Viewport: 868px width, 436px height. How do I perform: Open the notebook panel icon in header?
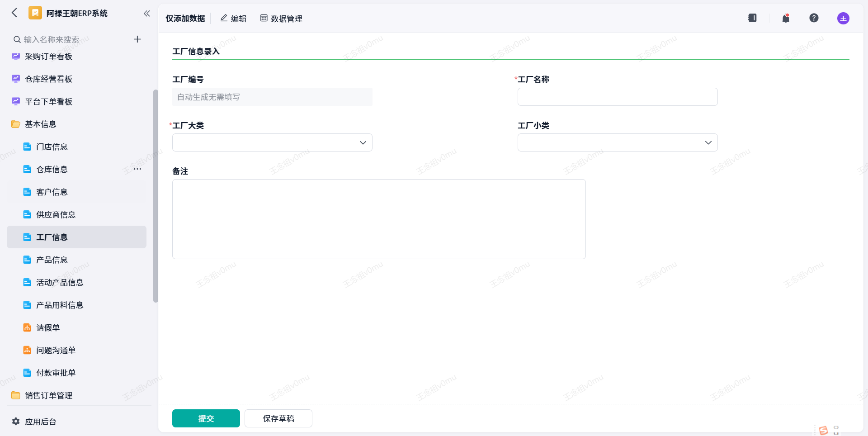click(752, 18)
